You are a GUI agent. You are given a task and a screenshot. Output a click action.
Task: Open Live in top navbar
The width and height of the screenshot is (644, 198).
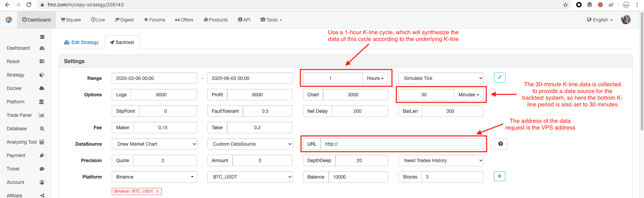(98, 20)
